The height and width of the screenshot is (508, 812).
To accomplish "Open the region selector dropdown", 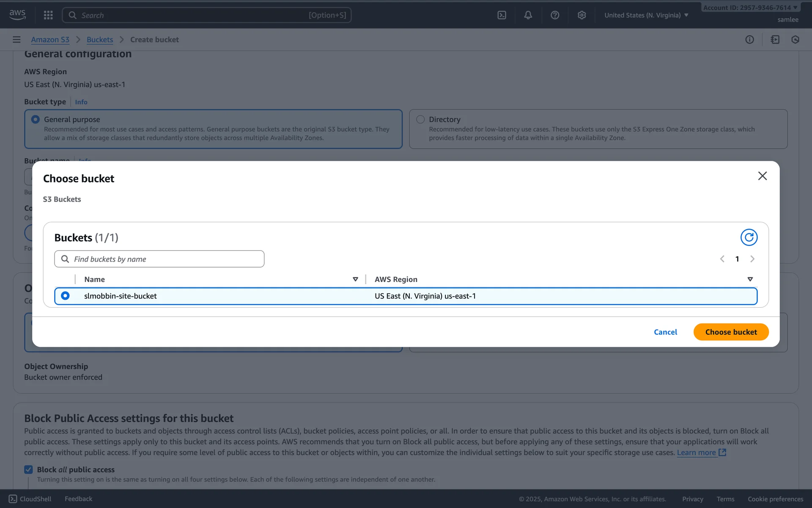I will pos(646,15).
